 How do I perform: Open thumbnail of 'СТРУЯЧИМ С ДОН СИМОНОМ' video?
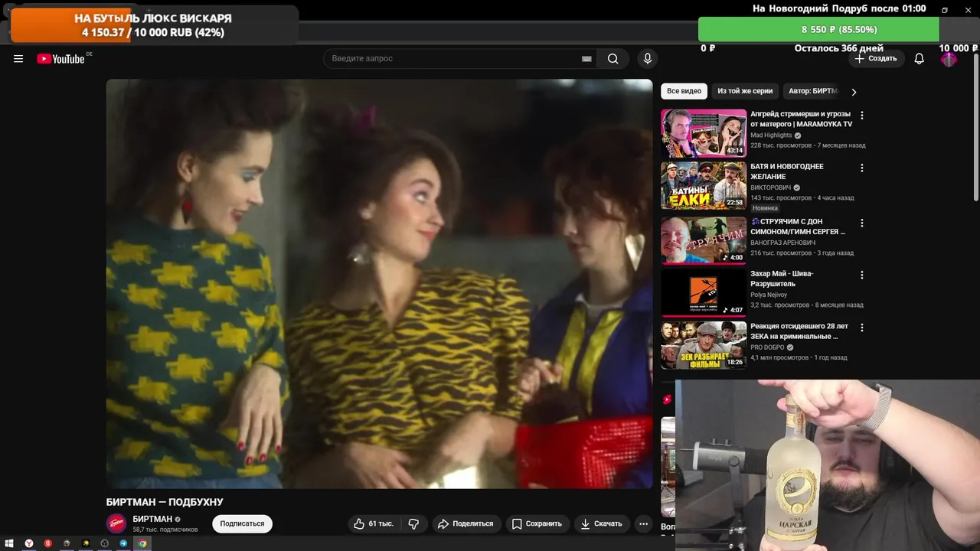click(x=704, y=240)
